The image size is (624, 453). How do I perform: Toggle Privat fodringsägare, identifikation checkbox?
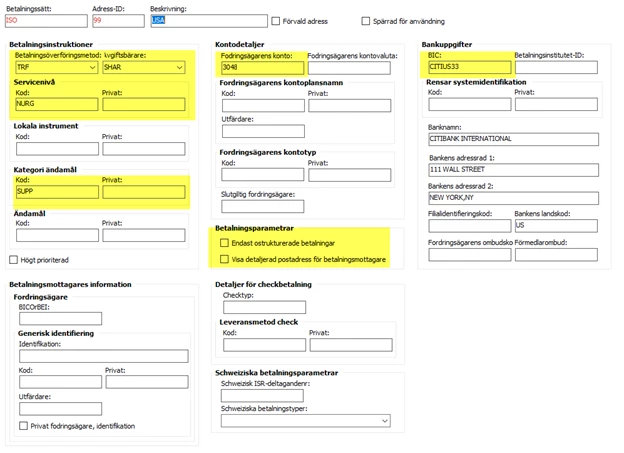(x=23, y=426)
